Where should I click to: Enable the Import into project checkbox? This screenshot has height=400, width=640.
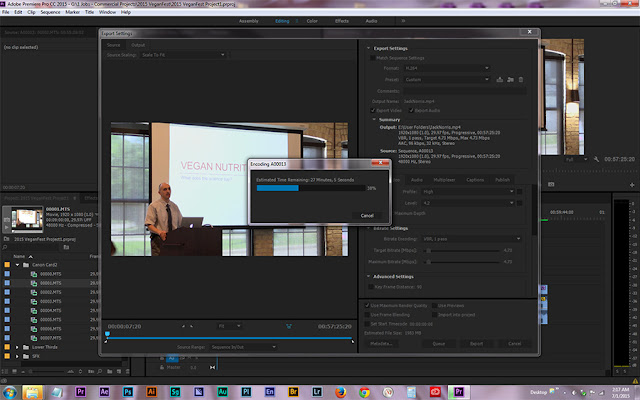pos(434,315)
